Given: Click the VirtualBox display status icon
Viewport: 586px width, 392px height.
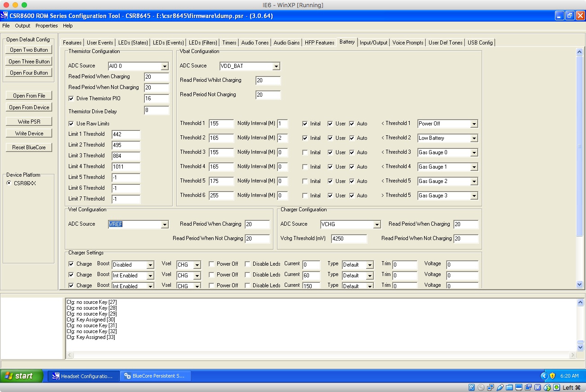Looking at the screenshot, I should [519, 387].
